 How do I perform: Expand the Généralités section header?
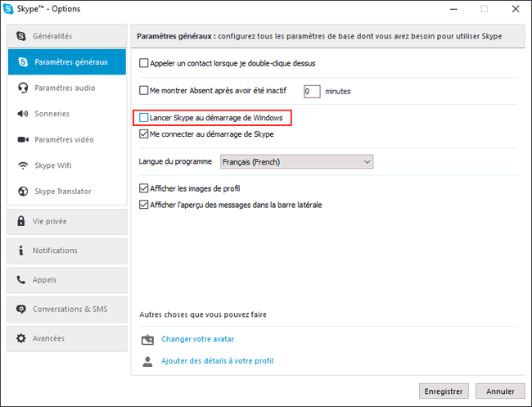67,36
